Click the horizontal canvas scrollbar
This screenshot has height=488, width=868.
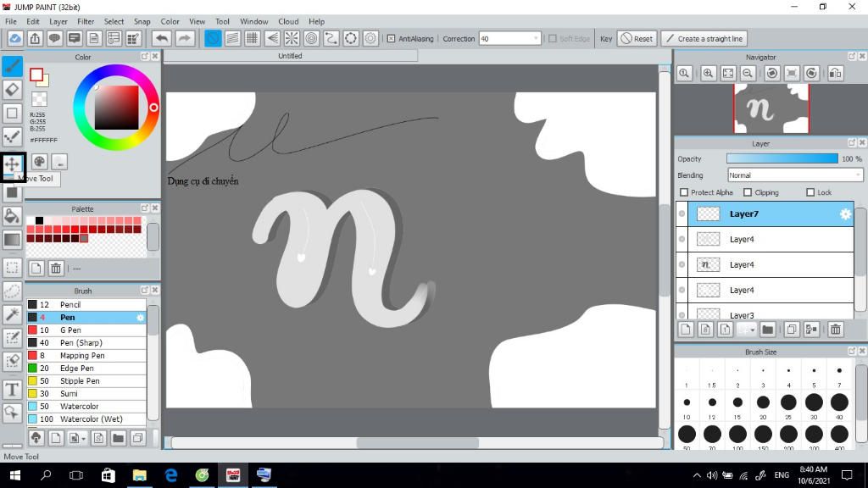[x=417, y=442]
